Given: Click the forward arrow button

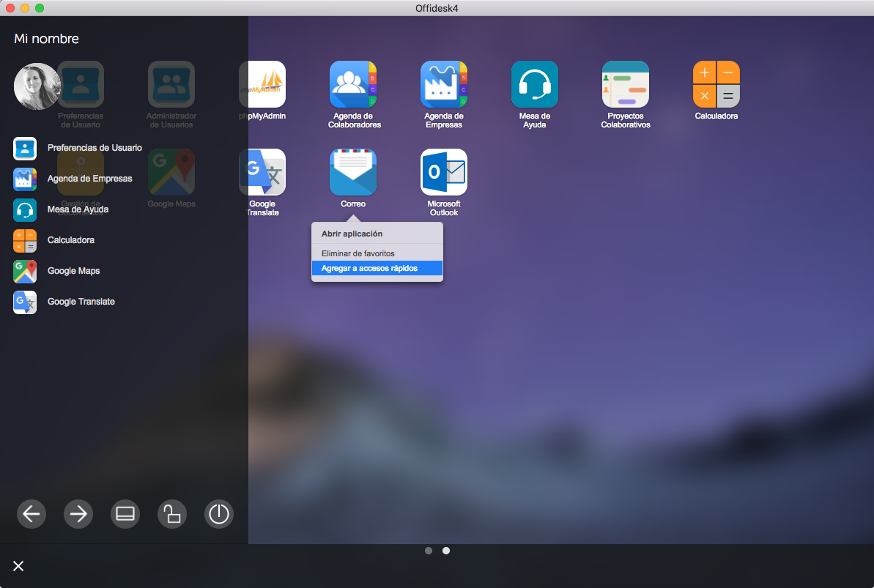Looking at the screenshot, I should pos(78,513).
